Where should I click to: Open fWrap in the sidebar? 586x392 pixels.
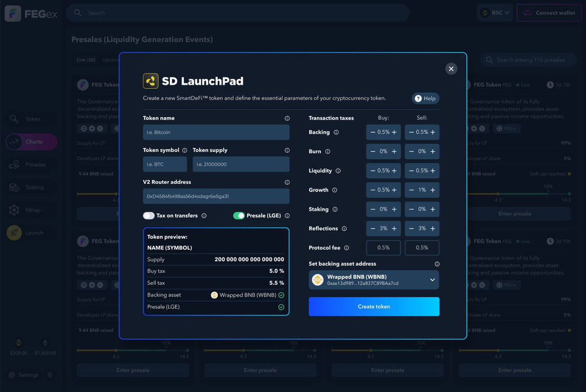32,210
